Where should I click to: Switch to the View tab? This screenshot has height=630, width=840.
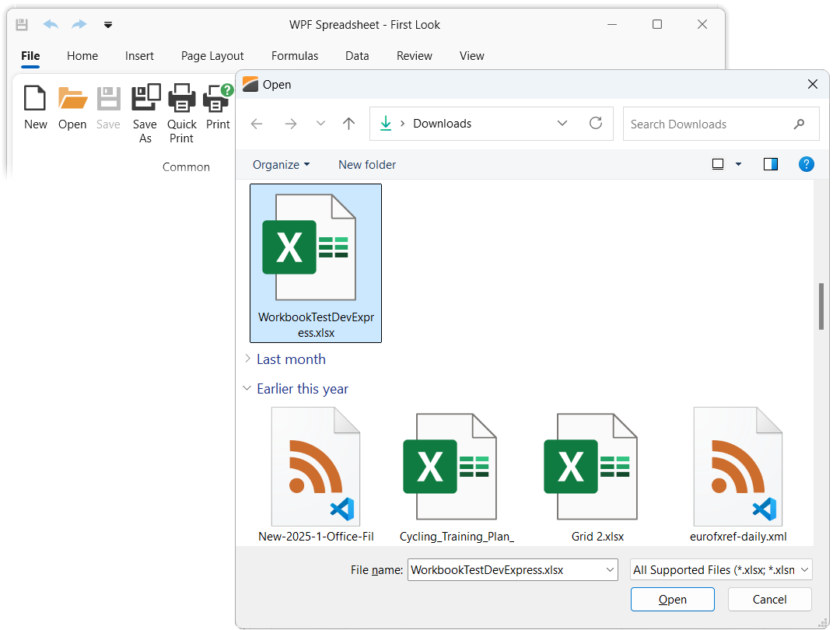471,56
